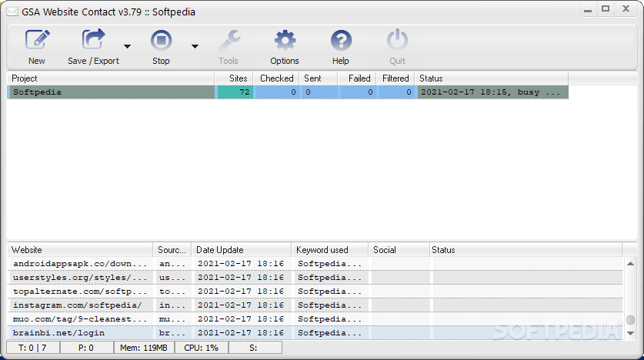Click the busy status cell of Softpedia

click(x=493, y=92)
